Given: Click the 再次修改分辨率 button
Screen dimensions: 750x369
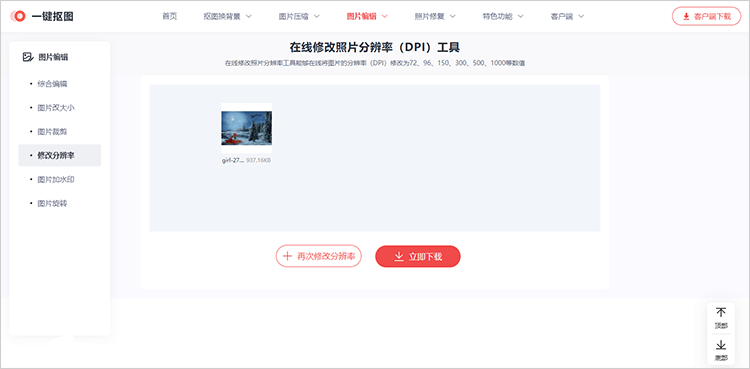Looking at the screenshot, I should (x=319, y=256).
